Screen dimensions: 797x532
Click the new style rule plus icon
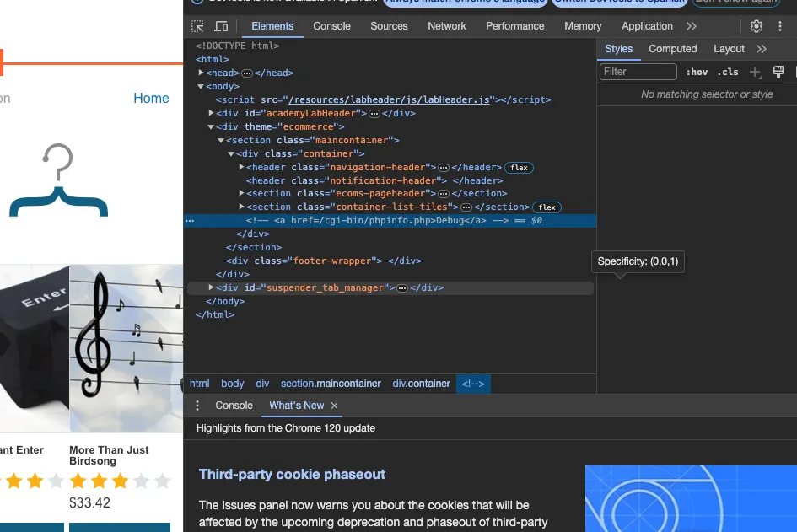pyautogui.click(x=755, y=73)
